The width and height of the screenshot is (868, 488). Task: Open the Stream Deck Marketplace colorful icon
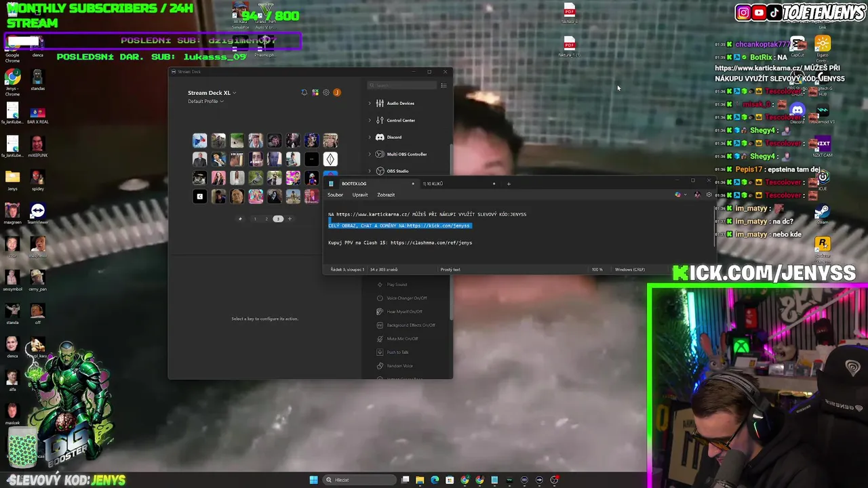(x=315, y=92)
